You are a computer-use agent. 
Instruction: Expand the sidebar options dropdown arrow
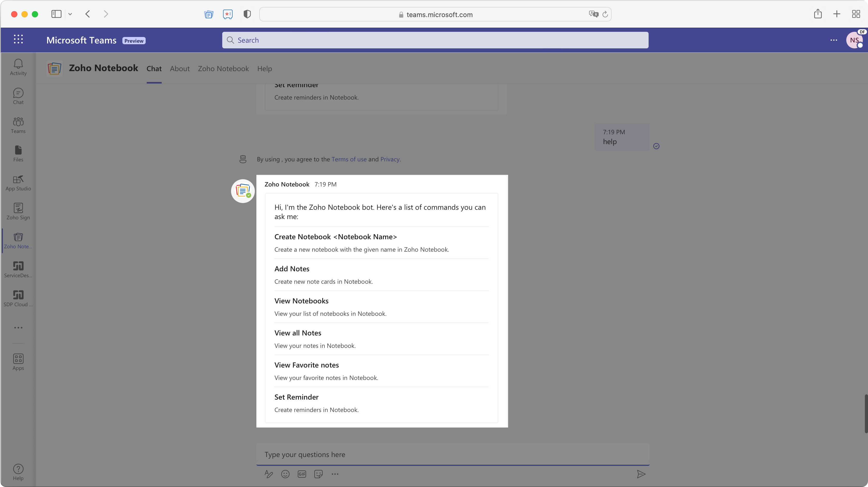pos(70,14)
